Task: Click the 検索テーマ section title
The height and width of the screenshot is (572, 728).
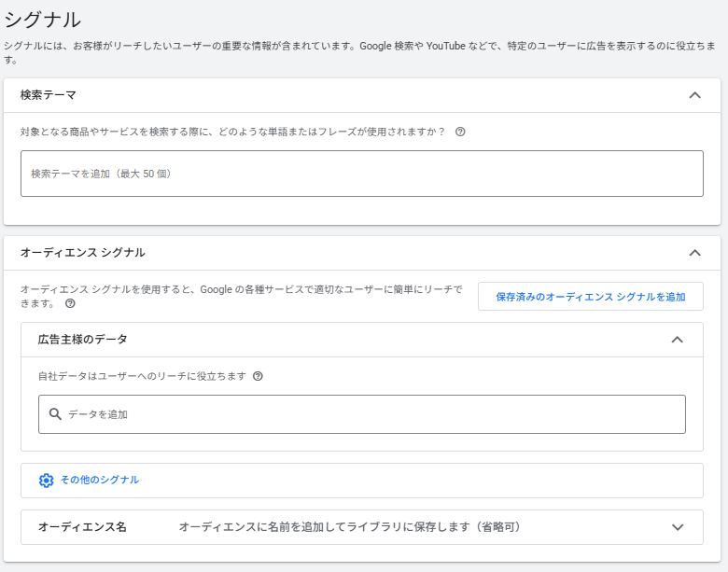Action: click(49, 95)
